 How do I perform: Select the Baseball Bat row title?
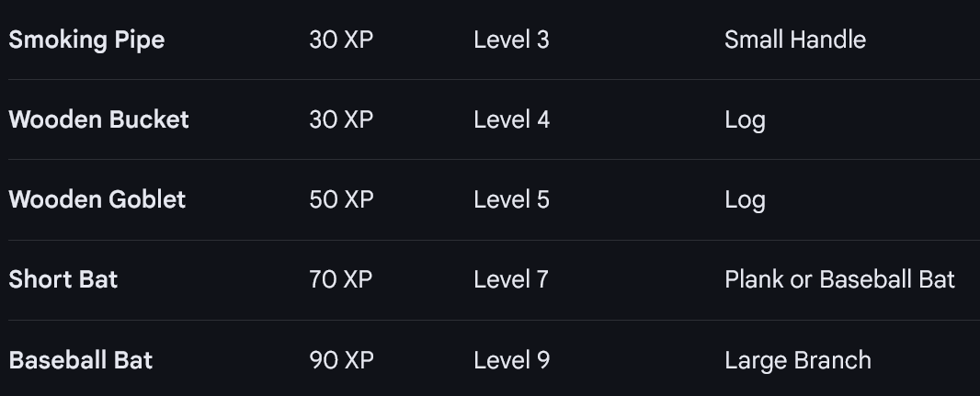click(x=81, y=360)
